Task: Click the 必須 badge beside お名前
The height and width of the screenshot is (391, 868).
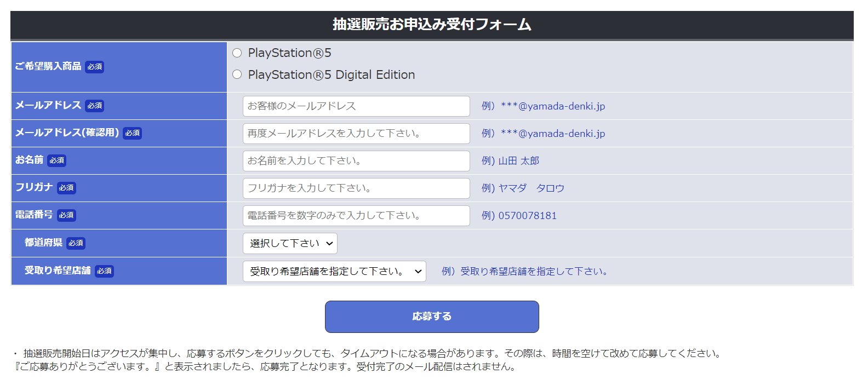Action: (57, 160)
